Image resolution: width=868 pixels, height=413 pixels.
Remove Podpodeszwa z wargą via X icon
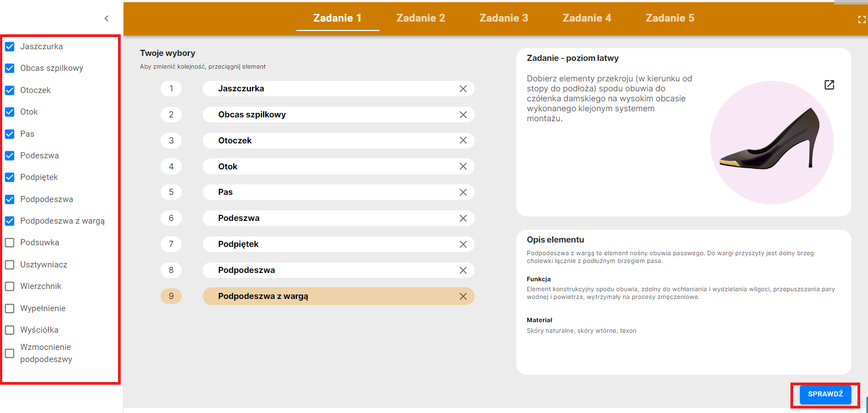pos(463,296)
